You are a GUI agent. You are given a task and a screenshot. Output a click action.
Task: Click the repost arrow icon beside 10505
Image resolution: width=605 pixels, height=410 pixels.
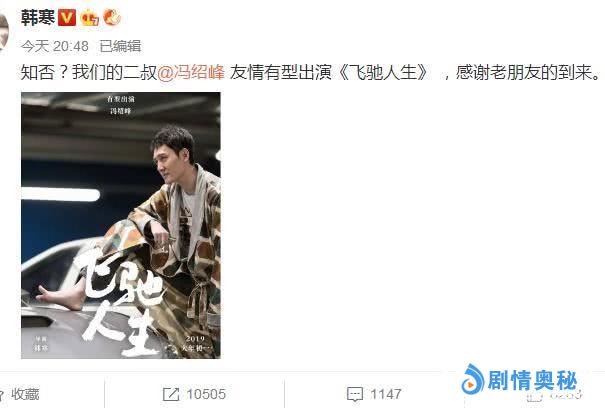coord(171,394)
